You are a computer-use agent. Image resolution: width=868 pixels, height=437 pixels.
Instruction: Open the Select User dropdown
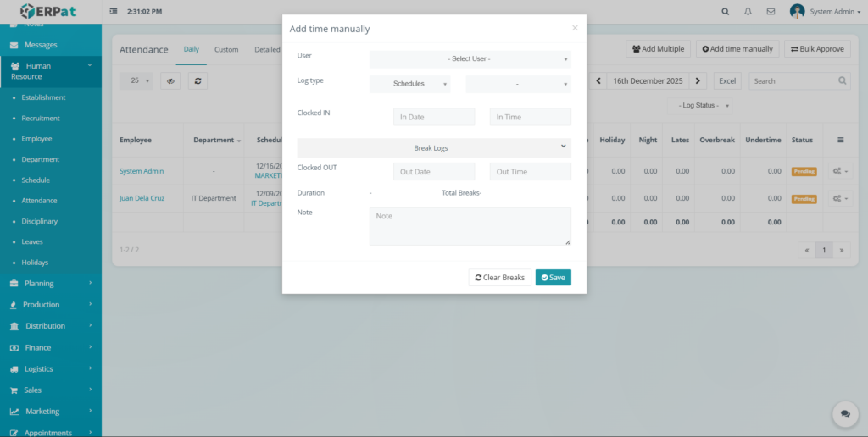pos(470,59)
